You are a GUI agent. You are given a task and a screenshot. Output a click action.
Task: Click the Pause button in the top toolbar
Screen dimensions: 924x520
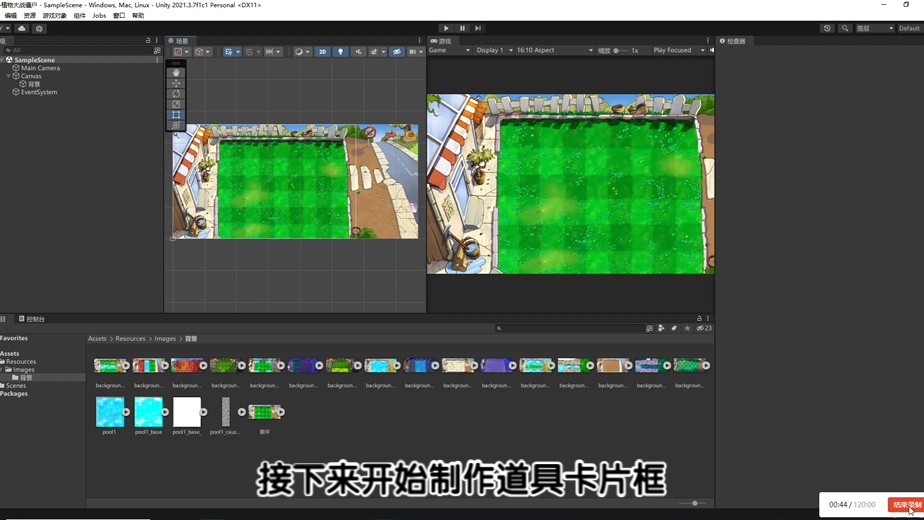click(x=462, y=28)
